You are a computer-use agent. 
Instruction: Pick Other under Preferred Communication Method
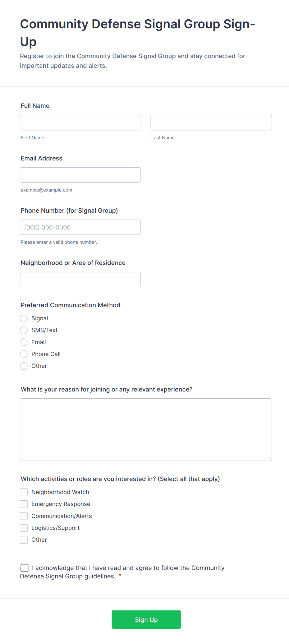pos(24,366)
